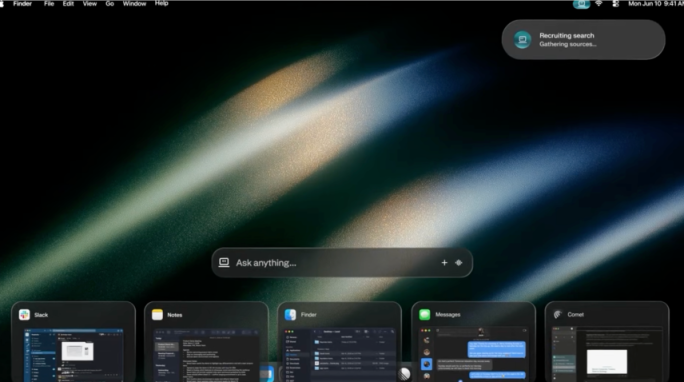The width and height of the screenshot is (684, 382).
Task: Open the Notes window preview thumbnail
Action: click(206, 355)
